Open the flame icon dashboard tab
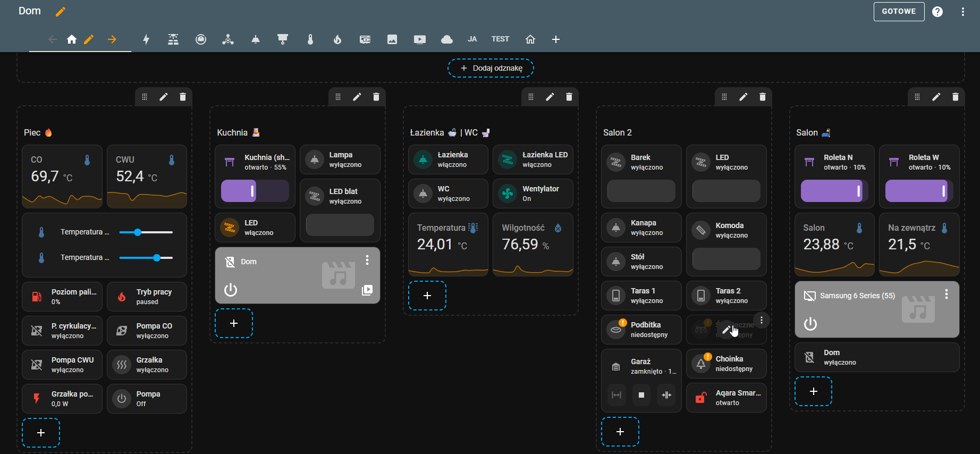 [x=337, y=39]
